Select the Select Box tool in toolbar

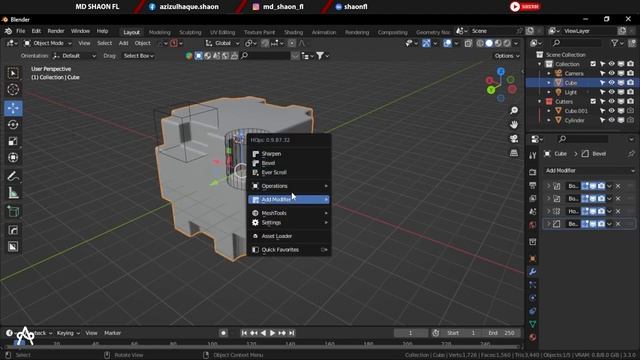(13, 73)
